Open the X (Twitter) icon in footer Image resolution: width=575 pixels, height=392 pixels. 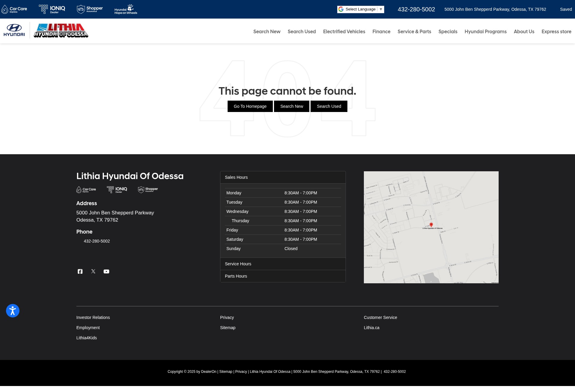pos(93,271)
